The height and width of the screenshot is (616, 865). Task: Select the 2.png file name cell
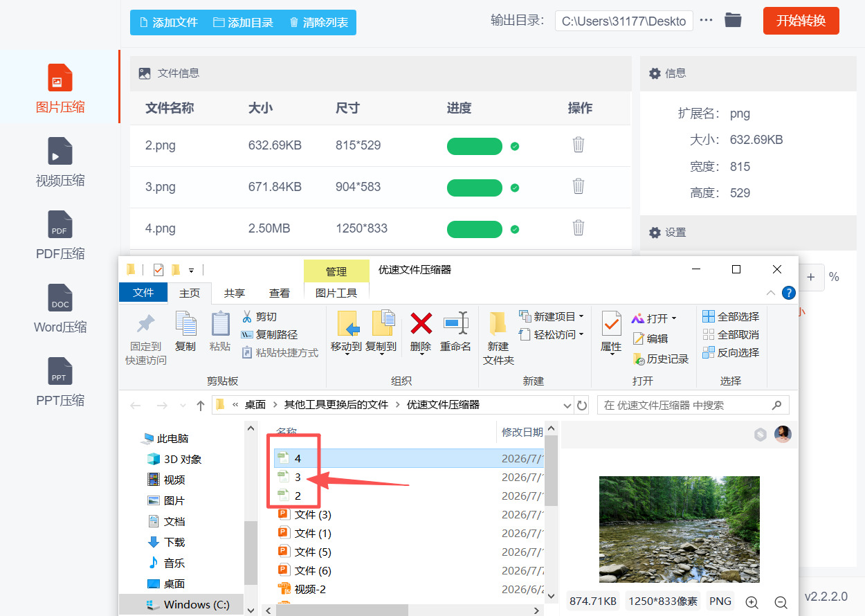click(161, 145)
